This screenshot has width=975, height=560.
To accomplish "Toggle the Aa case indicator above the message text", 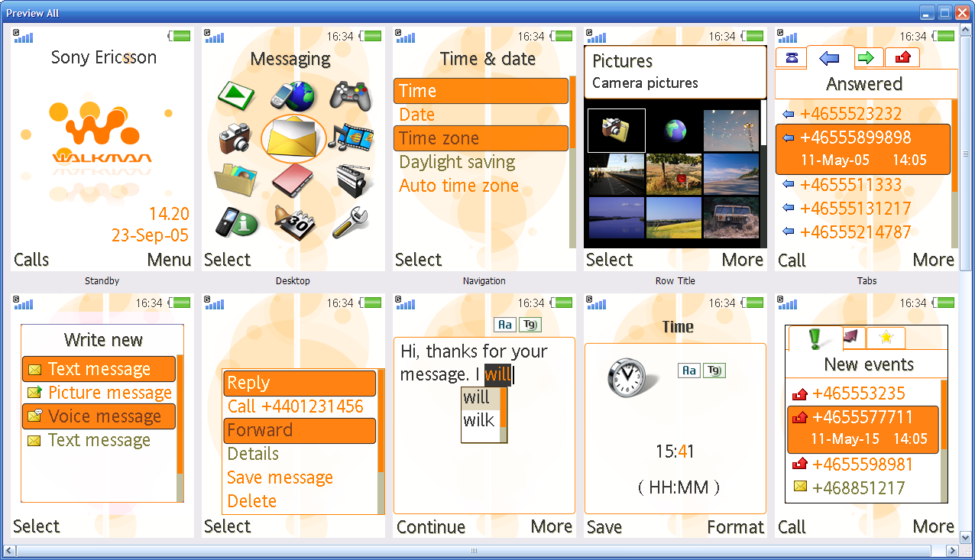I will 504,324.
